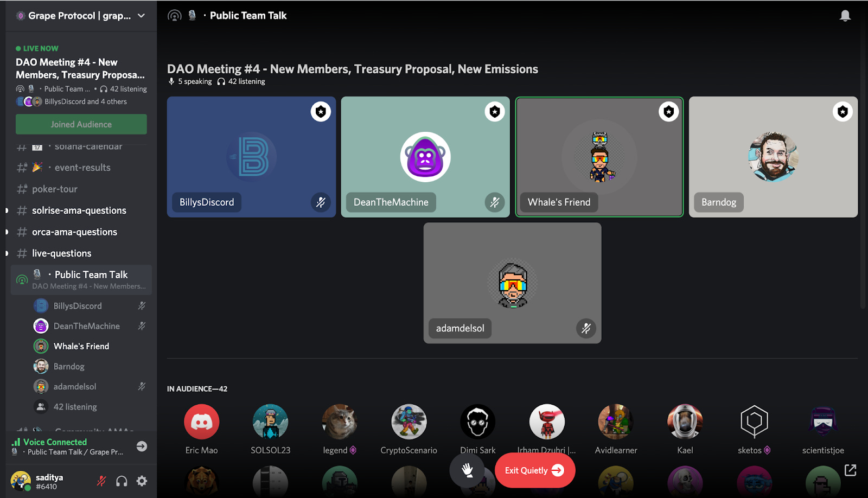This screenshot has height=498, width=868.
Task: Click the muted mic icon on BillysDiscord tile
Action: tap(321, 202)
